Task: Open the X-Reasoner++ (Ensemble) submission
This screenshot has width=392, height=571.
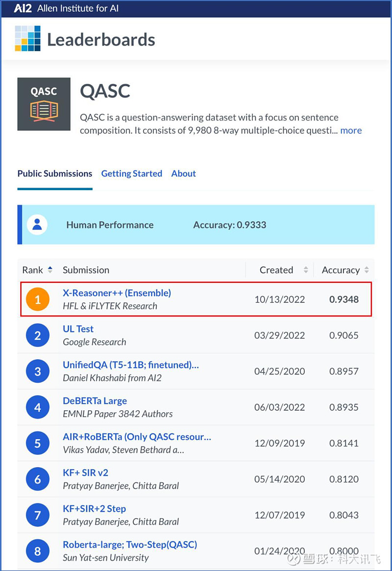Action: point(117,293)
